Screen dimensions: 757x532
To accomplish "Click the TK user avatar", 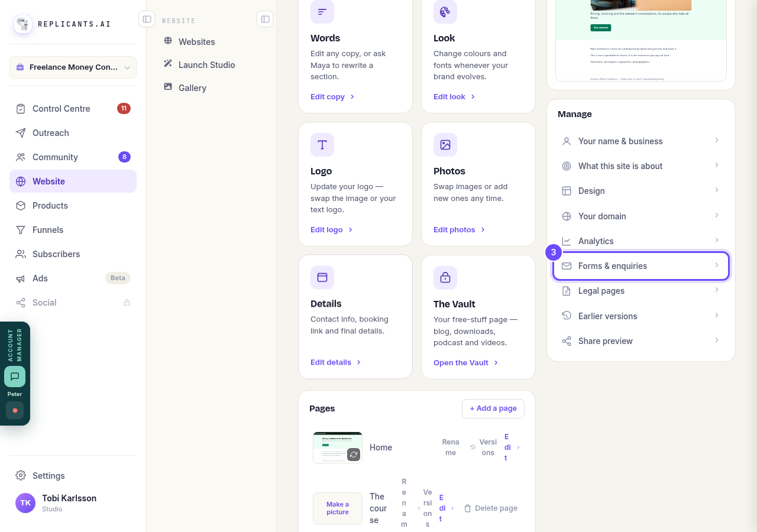I will point(25,503).
